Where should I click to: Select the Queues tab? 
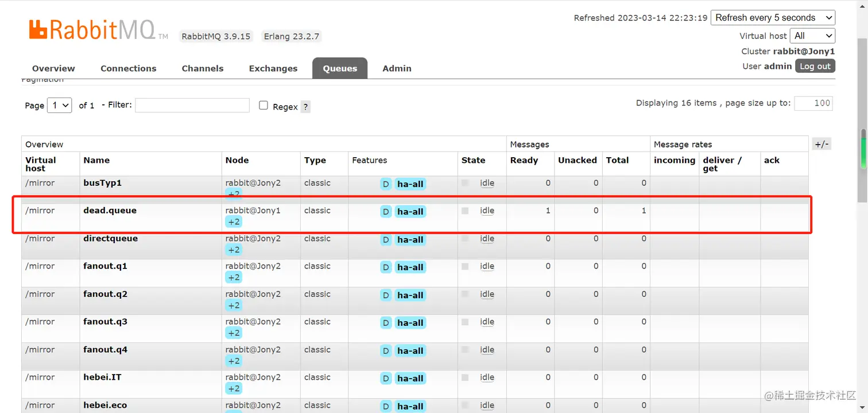[x=340, y=68]
